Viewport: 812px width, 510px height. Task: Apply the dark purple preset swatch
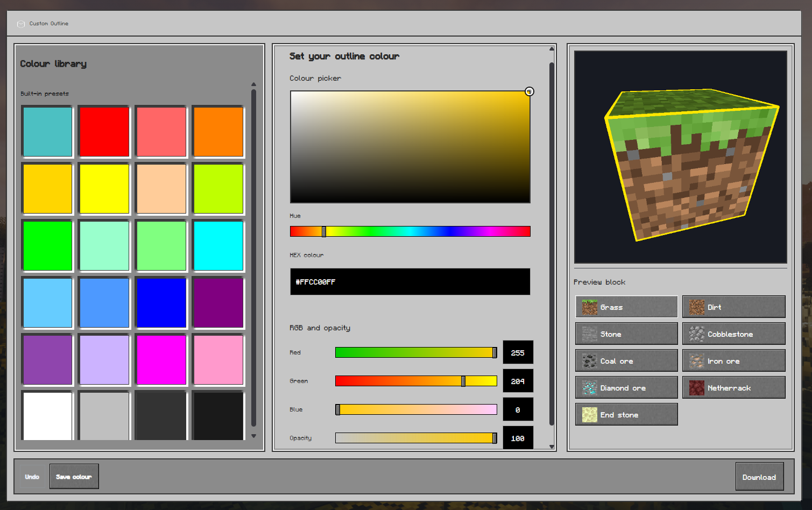coord(218,302)
